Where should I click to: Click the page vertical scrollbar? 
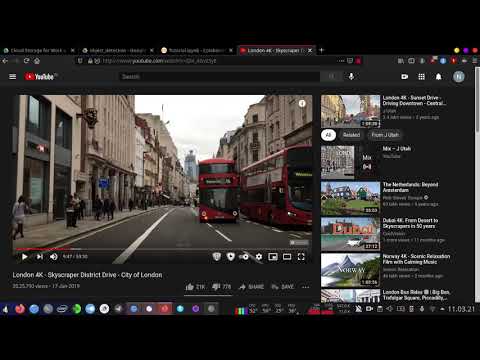(x=477, y=100)
